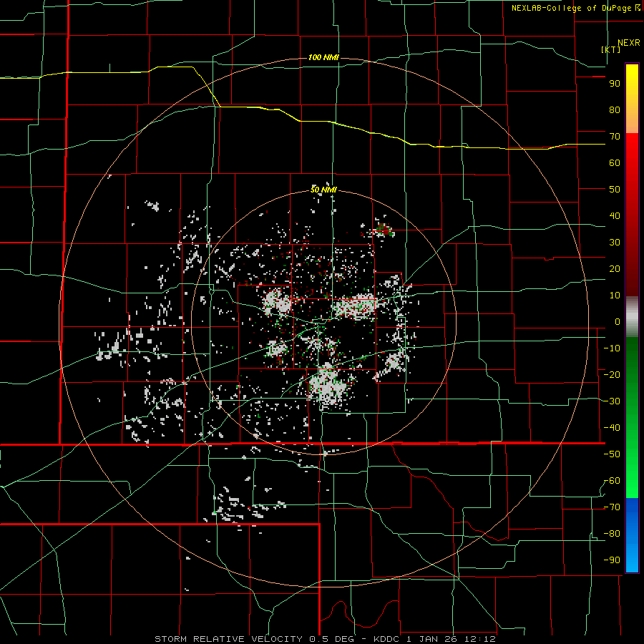Click the -30 value on velocity scale
Image resolution: width=644 pixels, height=644 pixels.
612,401
